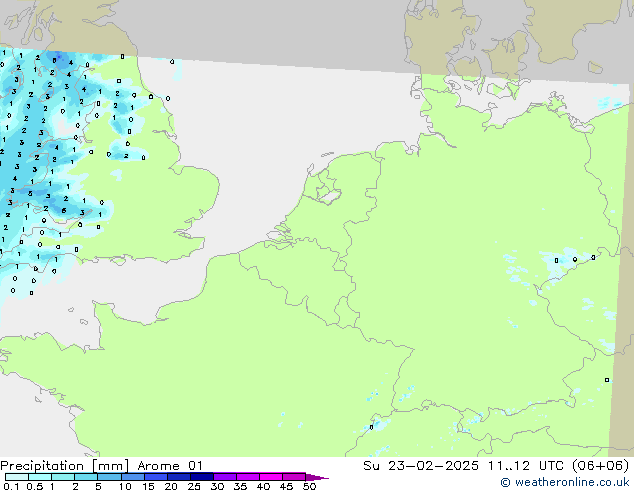This screenshot has width=634, height=490.
Task: Click the over-50 mm arrow at legend end
Action: pos(317,477)
